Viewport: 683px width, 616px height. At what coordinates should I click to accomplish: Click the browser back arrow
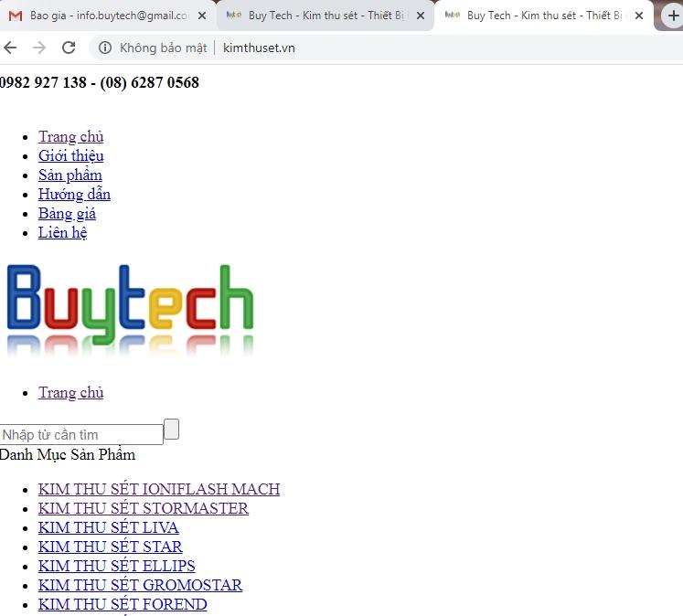pos(10,48)
